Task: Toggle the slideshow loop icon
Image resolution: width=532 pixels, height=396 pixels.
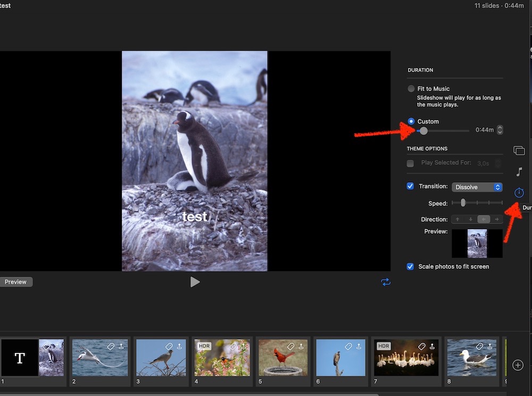Action: [386, 282]
